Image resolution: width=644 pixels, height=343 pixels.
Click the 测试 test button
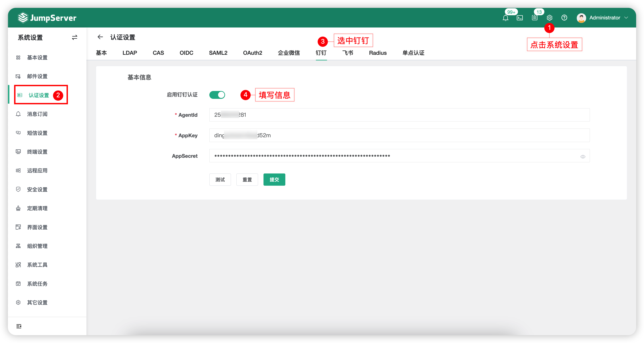[220, 180]
